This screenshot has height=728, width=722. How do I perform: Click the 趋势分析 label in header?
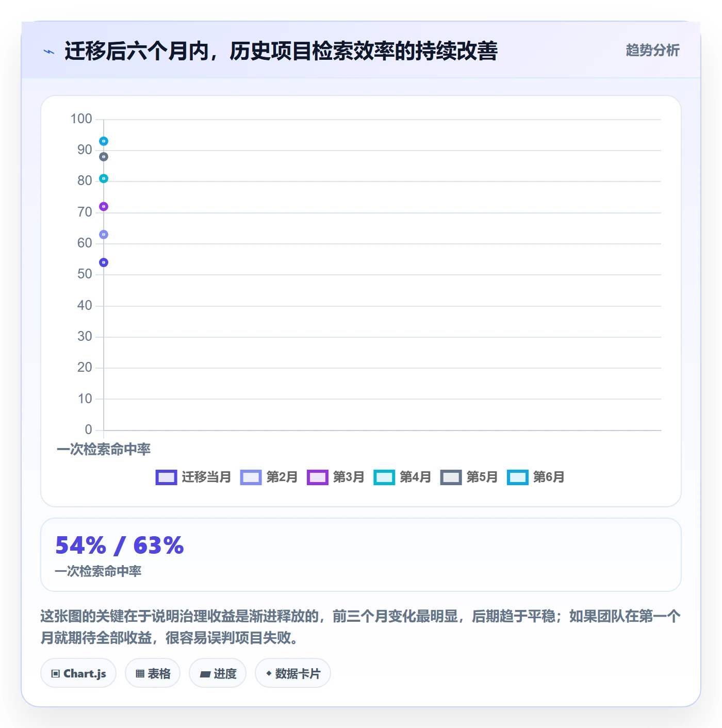pos(652,50)
